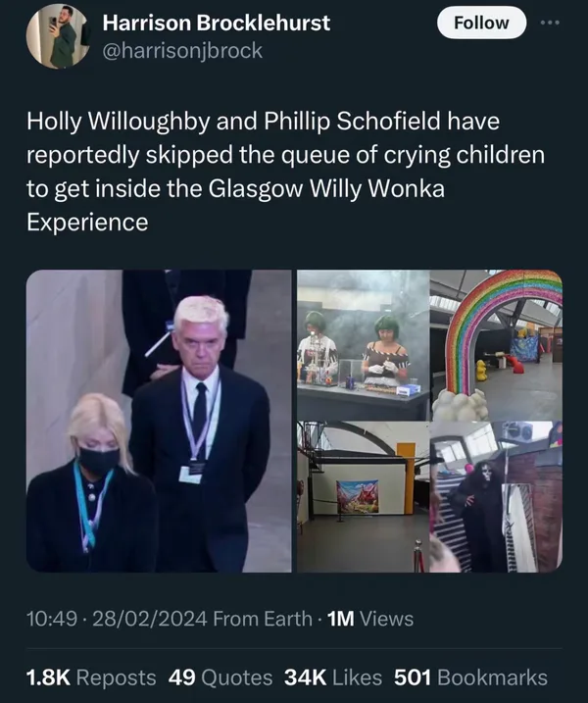This screenshot has height=703, width=588.
Task: View the 1.8K Reposts list
Action: pos(91,678)
